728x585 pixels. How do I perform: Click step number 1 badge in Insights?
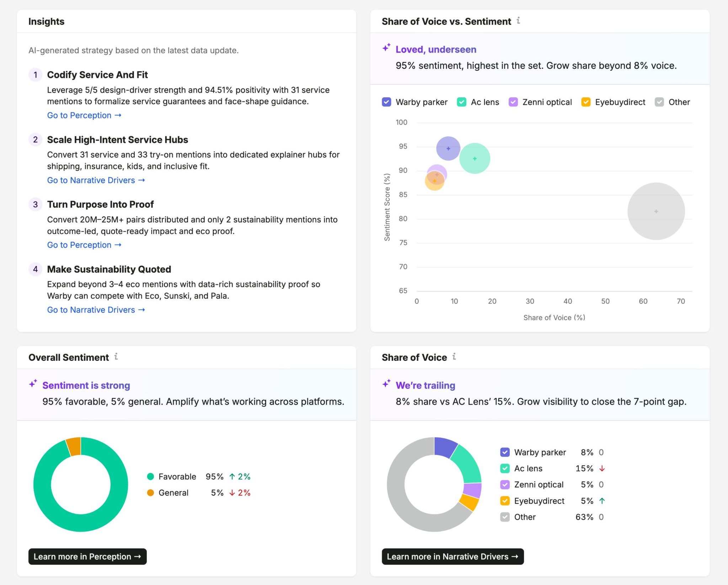click(35, 75)
